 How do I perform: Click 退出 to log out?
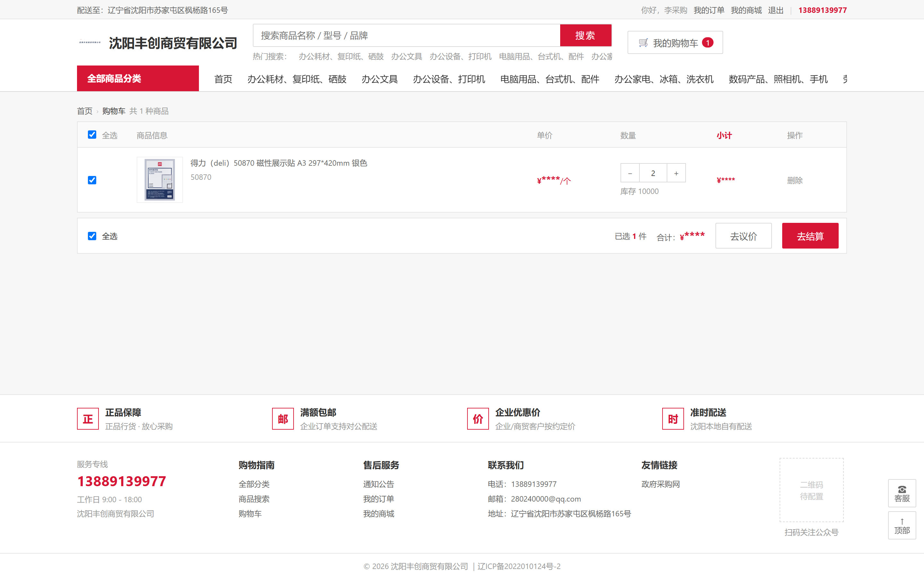click(x=775, y=10)
